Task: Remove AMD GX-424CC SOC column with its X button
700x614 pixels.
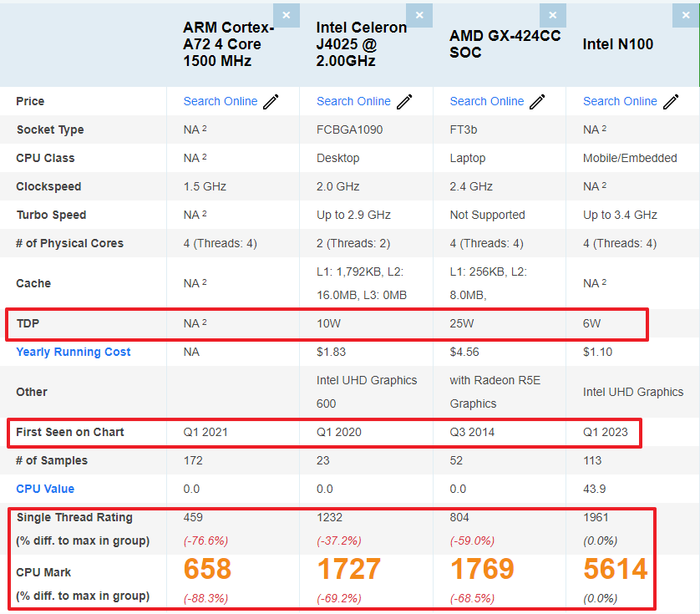Action: (x=553, y=15)
